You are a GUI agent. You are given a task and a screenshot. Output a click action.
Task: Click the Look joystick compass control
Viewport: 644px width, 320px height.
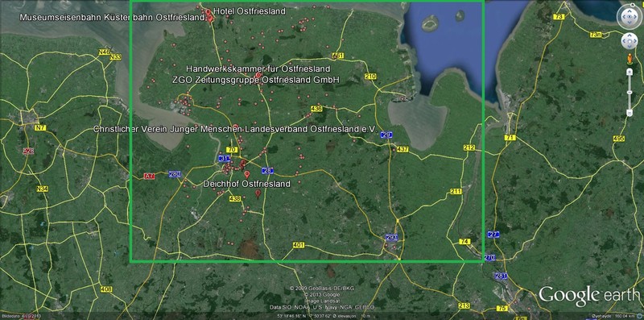pyautogui.click(x=630, y=16)
